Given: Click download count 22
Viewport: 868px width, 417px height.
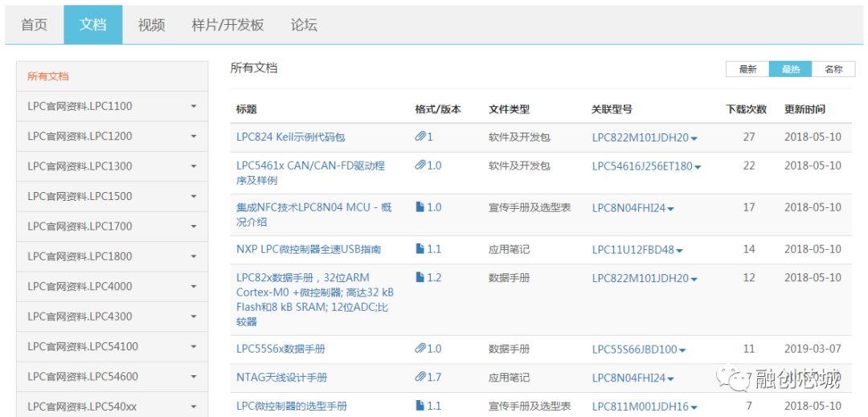Looking at the screenshot, I should pos(748,166).
